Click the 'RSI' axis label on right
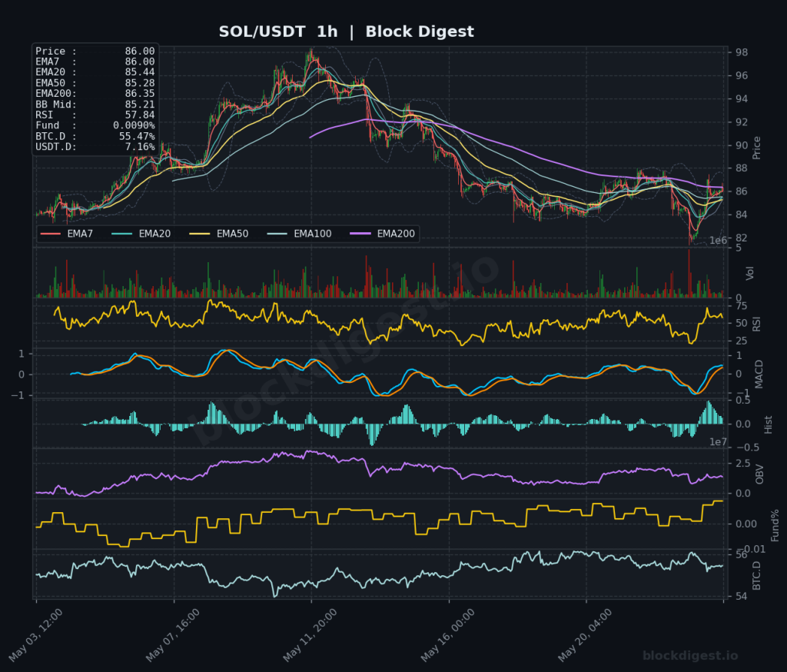 tap(756, 324)
